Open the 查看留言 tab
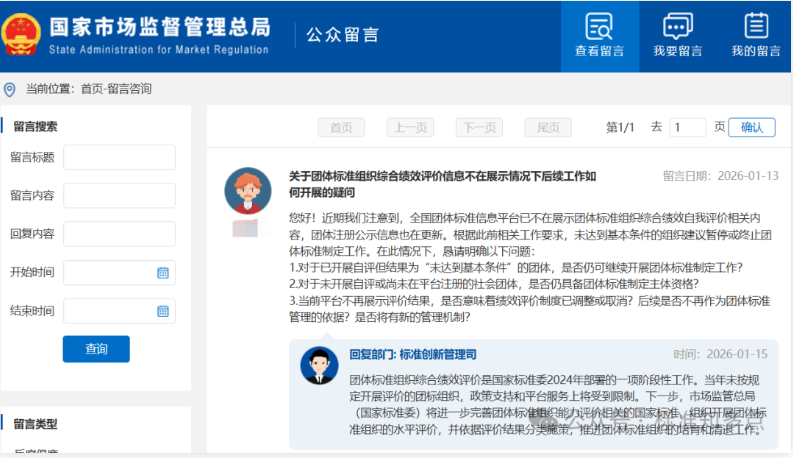This screenshot has height=458, width=793. click(599, 35)
